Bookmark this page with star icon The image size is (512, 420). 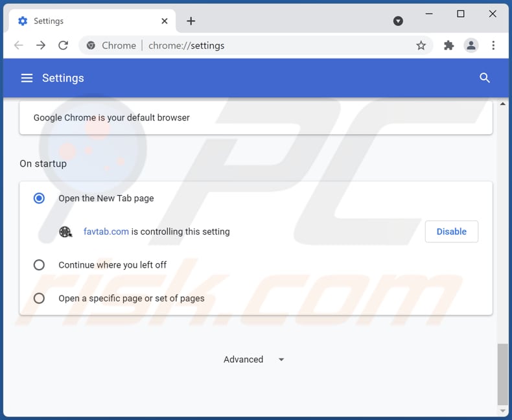click(421, 45)
